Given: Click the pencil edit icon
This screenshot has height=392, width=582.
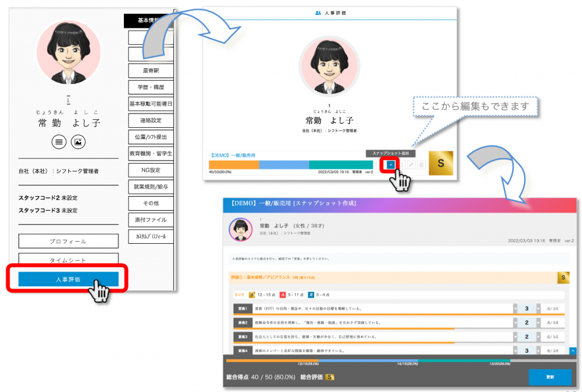Looking at the screenshot, I should click(x=411, y=165).
